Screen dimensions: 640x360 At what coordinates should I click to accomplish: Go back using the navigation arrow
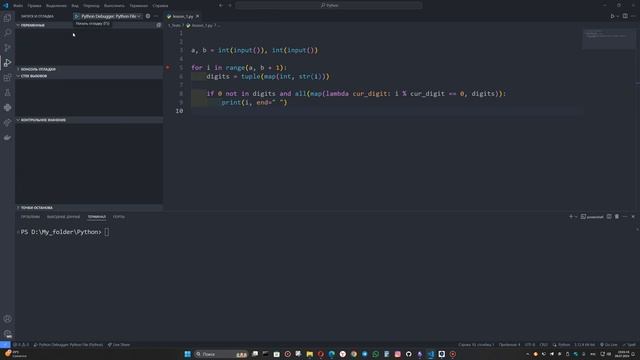[x=221, y=5]
